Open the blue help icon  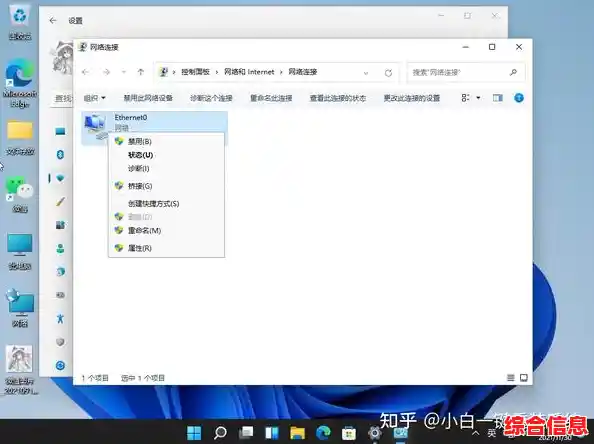pos(519,98)
